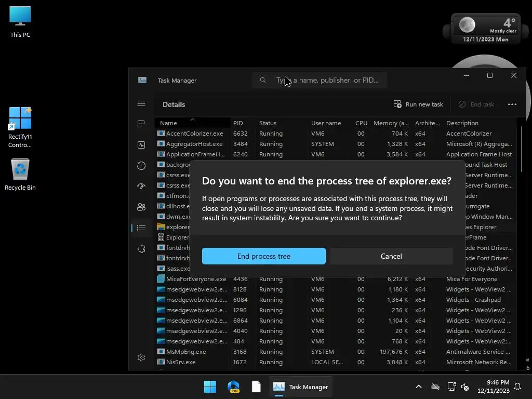This screenshot has width=532, height=399.
Task: Select msedgewebview2 process with PID 484
Action: pos(336,341)
